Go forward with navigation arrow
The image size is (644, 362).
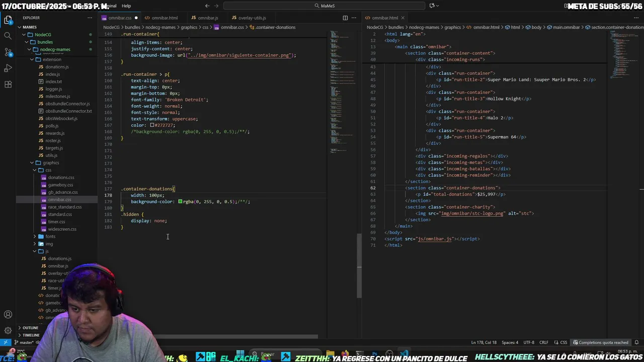(216, 6)
